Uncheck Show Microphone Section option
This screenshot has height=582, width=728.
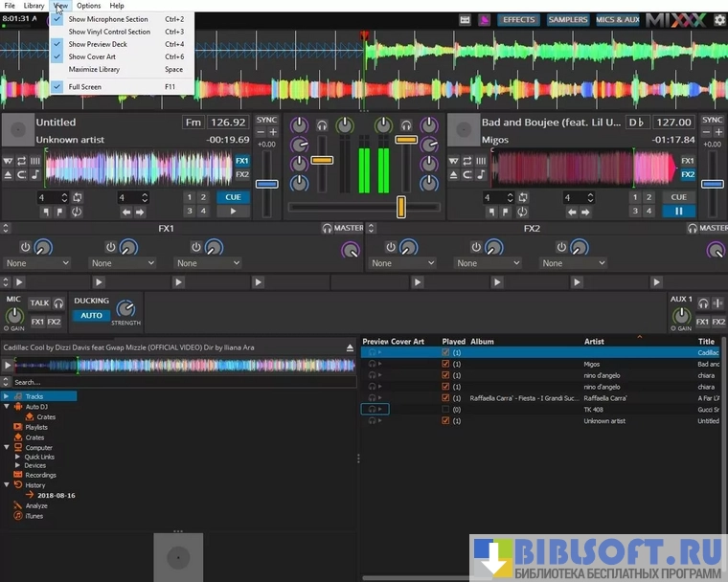(x=107, y=19)
